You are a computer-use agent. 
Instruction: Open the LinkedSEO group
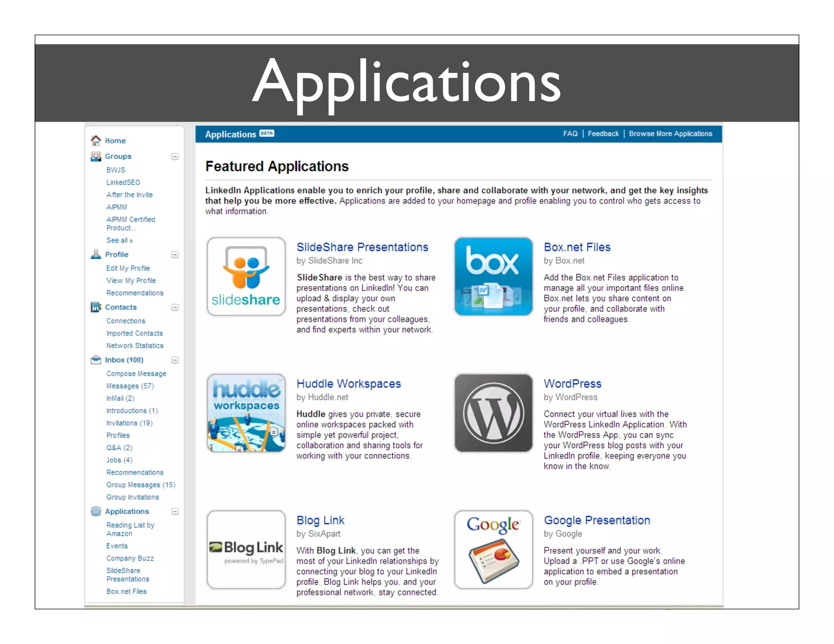click(x=123, y=182)
